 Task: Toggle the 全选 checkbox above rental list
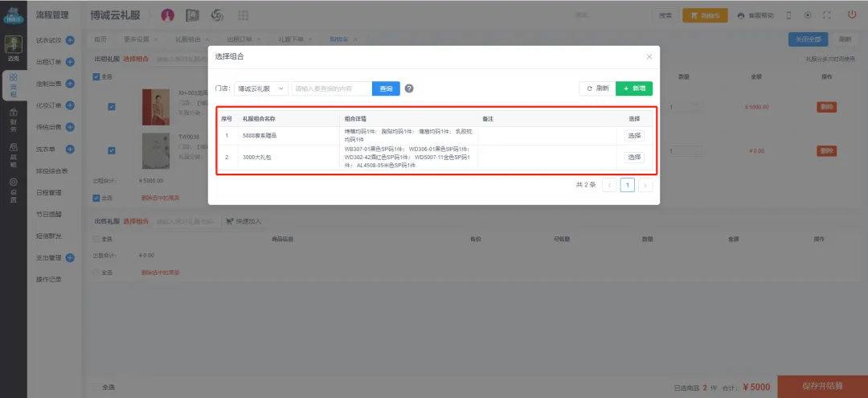pyautogui.click(x=96, y=77)
